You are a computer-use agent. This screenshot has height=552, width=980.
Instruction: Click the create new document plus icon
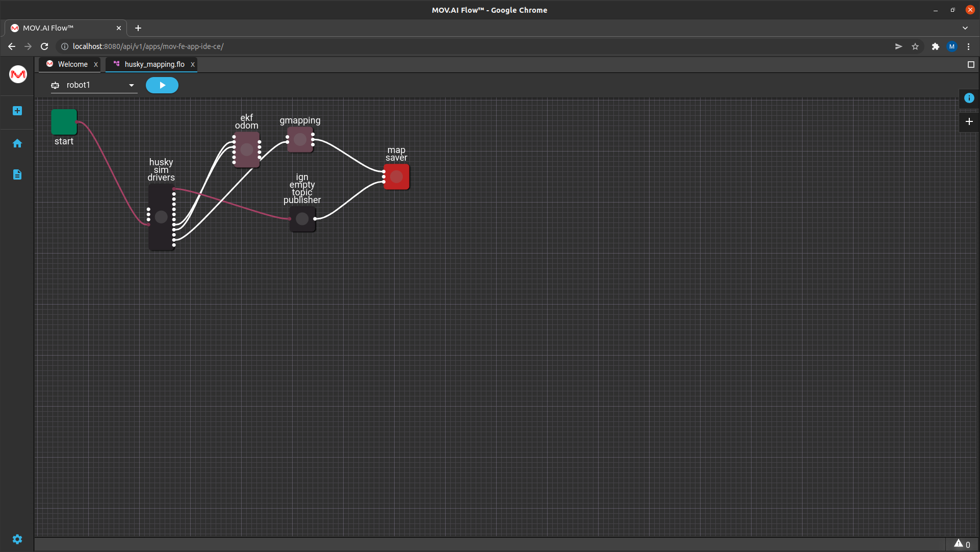pos(17,111)
